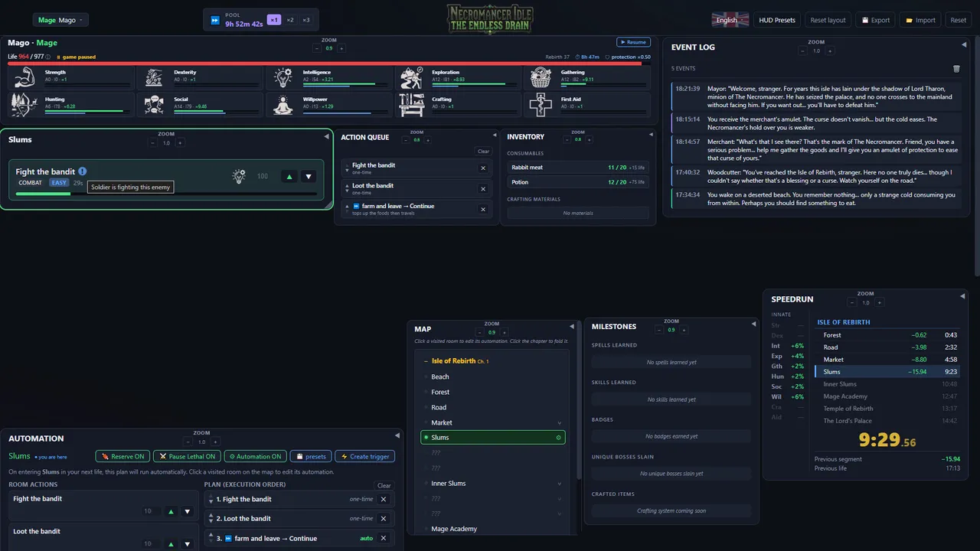Click the Gathering basket skill icon

point(541,78)
